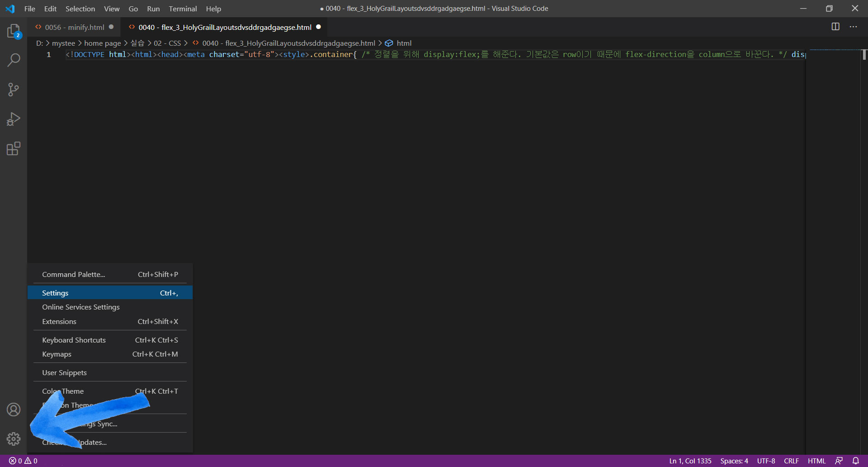Screen dimensions: 868x467
Task: Open the Run and Debug view icon
Action: click(14, 119)
